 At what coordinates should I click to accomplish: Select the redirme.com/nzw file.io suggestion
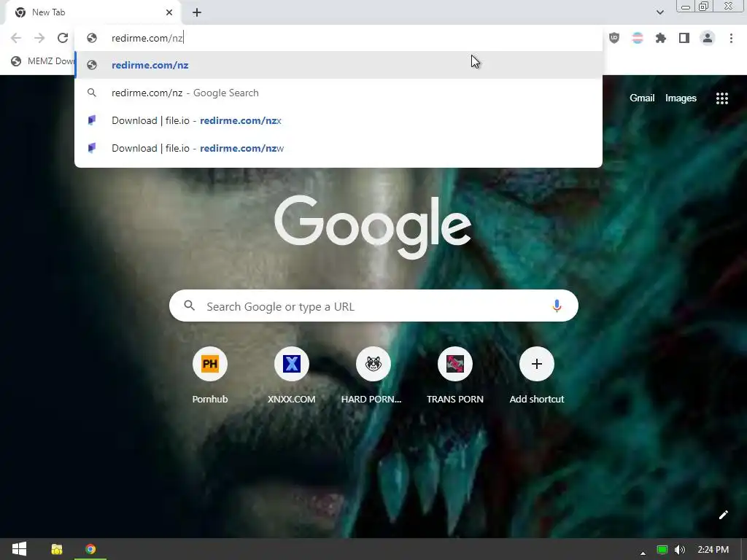[x=338, y=148]
